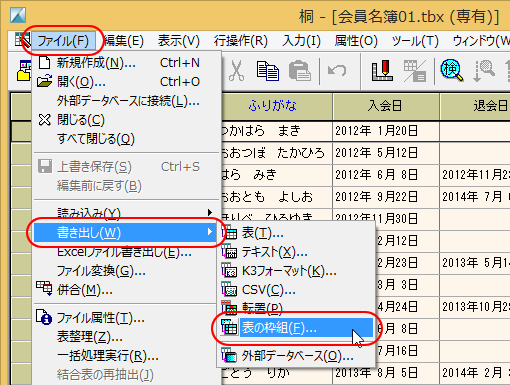Image resolution: width=510 pixels, height=385 pixels.
Task: Open the ファイル(F) menu
Action: pyautogui.click(x=63, y=41)
